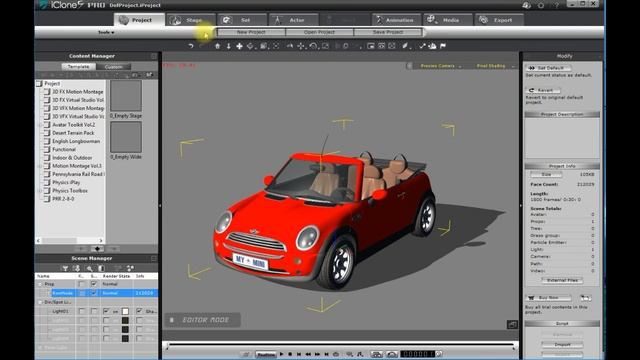Image resolution: width=640 pixels, height=360 pixels.
Task: Collapse the Project tree root
Action: (39, 84)
